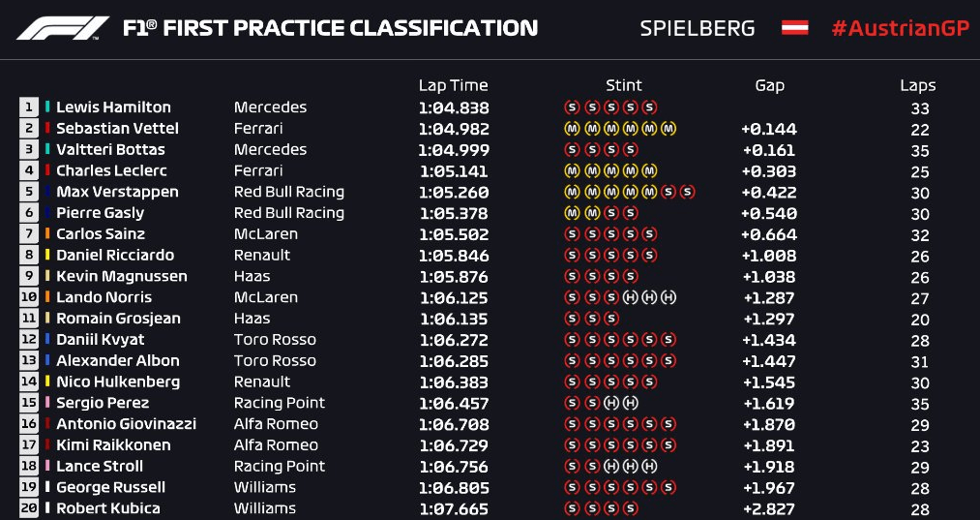Click Sebastian Vettel's first medium tyre icon
The height and width of the screenshot is (520, 980).
[572, 129]
